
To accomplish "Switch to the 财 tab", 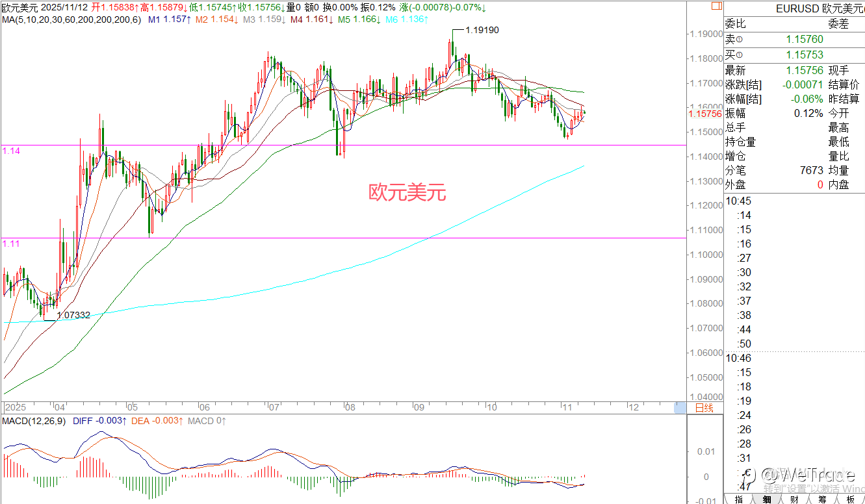I will tap(795, 499).
